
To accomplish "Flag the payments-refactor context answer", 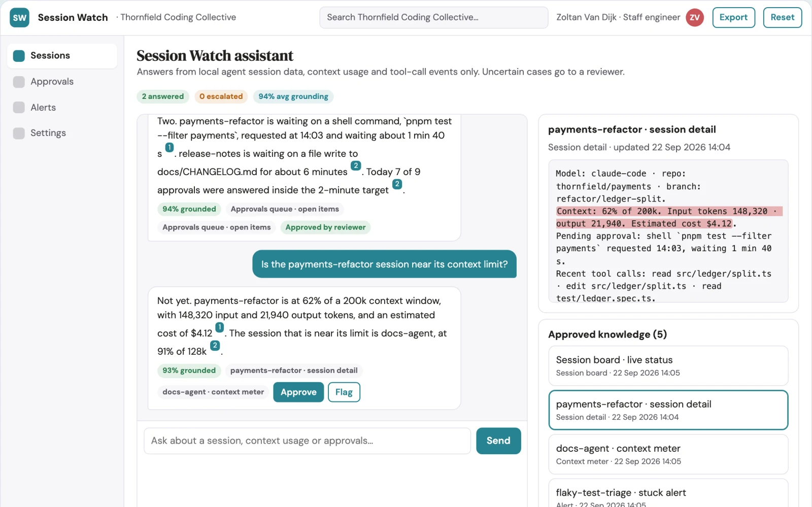I will pyautogui.click(x=344, y=392).
